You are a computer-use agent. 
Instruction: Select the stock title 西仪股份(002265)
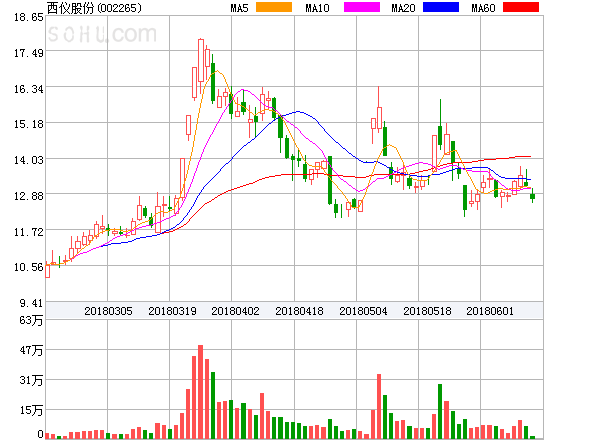click(x=94, y=8)
